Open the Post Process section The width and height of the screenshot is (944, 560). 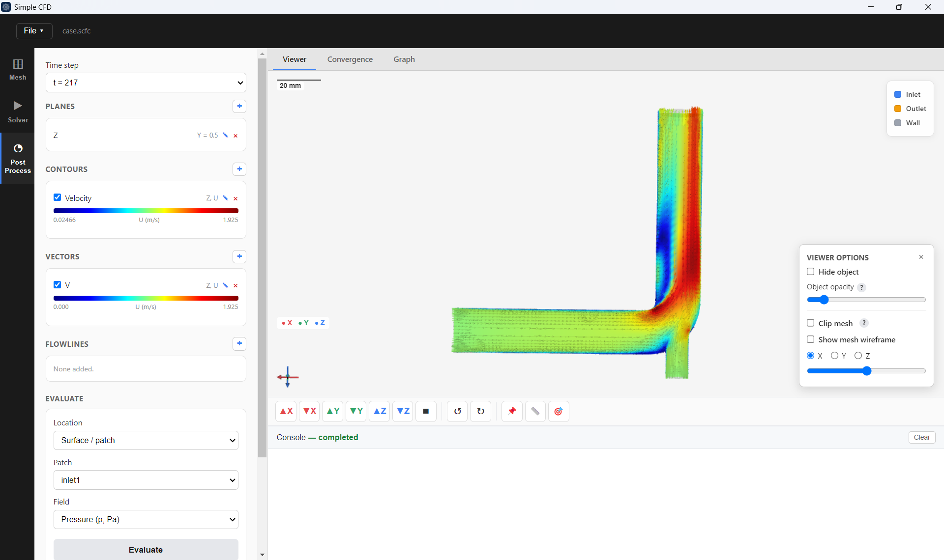(18, 158)
